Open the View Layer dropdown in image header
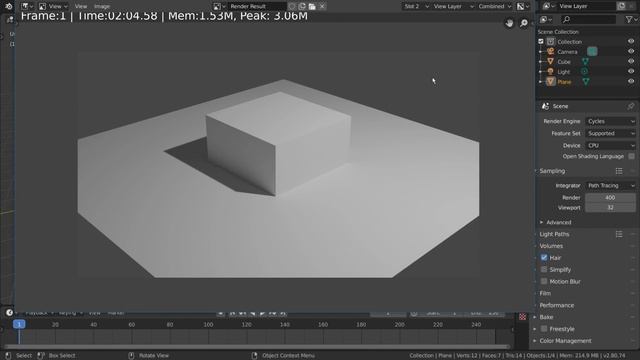 pos(453,6)
